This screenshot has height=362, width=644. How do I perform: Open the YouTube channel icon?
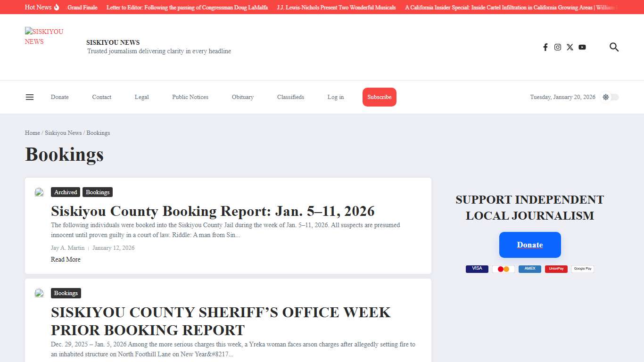pos(582,47)
